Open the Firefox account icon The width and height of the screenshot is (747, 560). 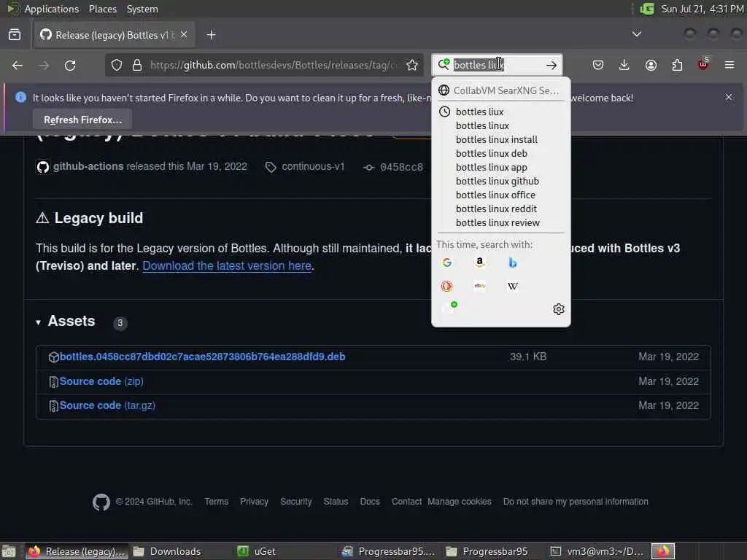pos(651,65)
